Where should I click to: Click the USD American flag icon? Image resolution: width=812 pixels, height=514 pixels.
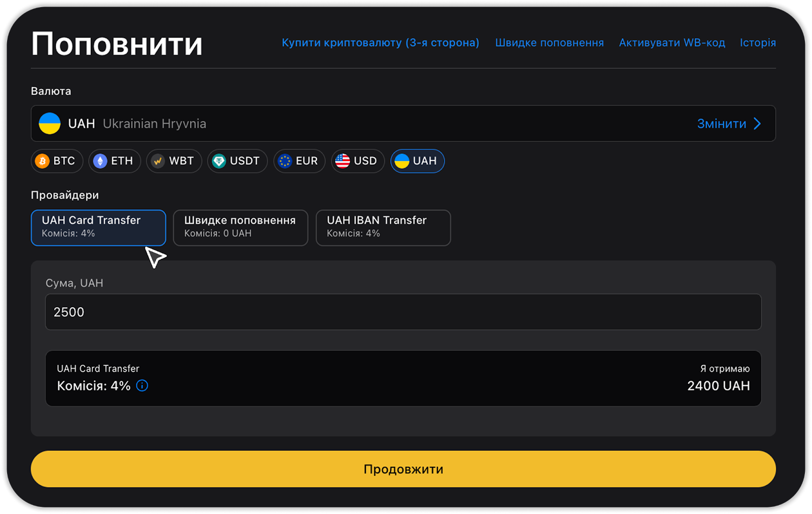tap(343, 161)
